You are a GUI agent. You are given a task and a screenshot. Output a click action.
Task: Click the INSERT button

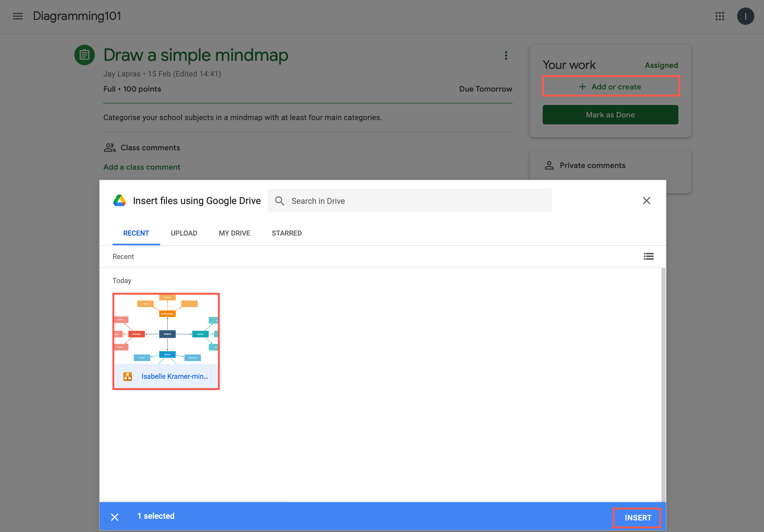tap(637, 517)
